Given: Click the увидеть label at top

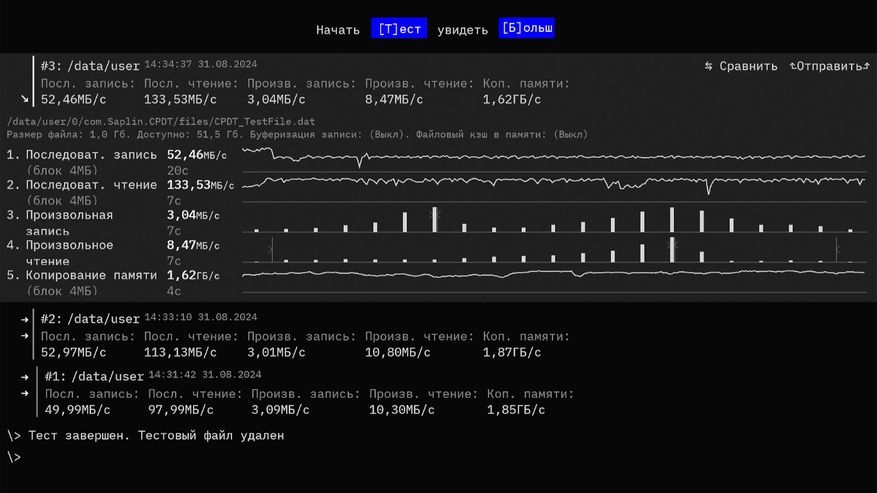Looking at the screenshot, I should click(463, 30).
